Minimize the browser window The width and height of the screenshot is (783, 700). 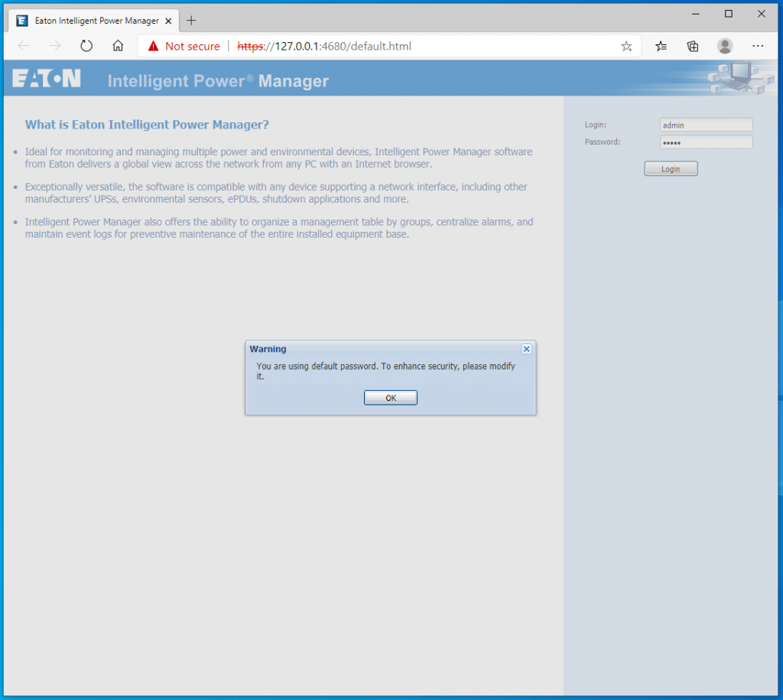(696, 14)
